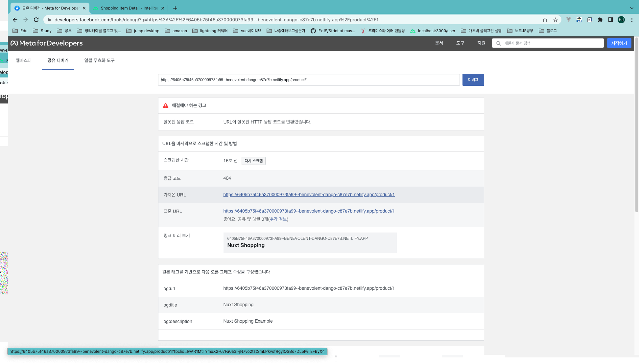Click the media control extension icon
Viewport: 639px width, 364px height.
590,20
